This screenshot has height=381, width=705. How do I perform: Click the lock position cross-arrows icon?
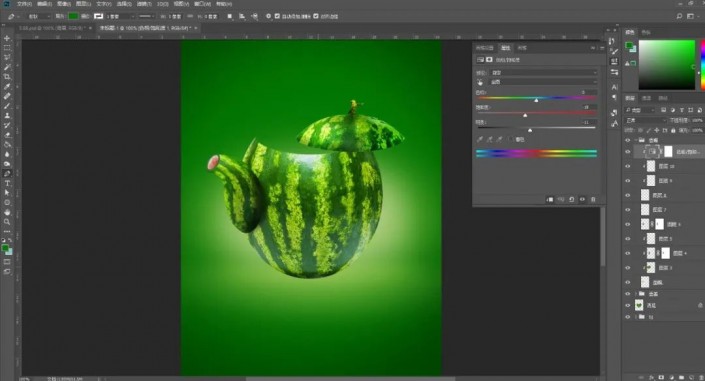point(656,130)
